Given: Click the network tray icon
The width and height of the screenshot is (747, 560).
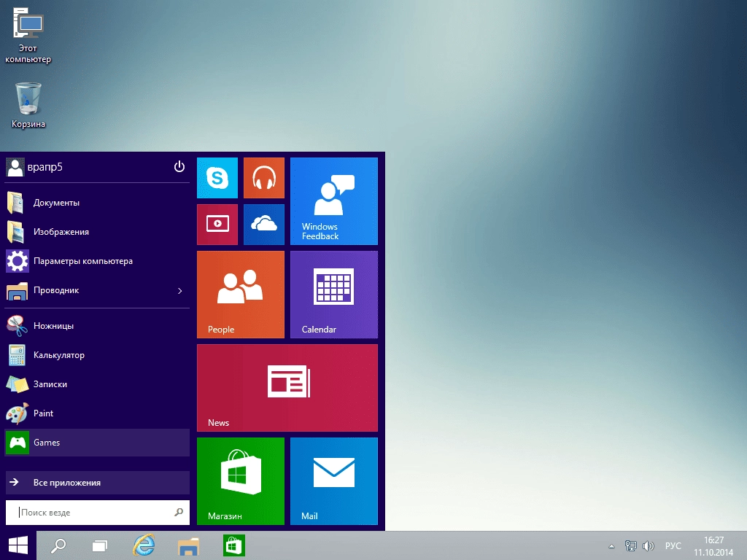Looking at the screenshot, I should [x=630, y=545].
